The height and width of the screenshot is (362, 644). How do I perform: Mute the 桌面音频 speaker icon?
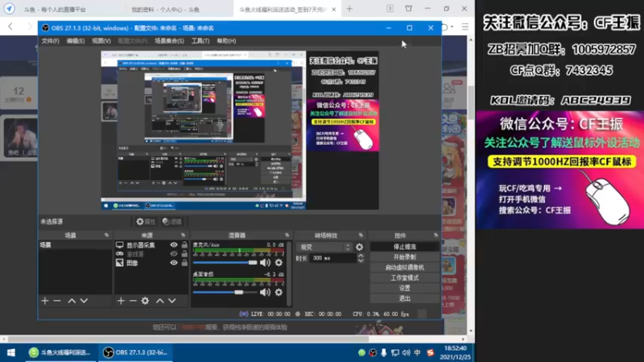[265, 292]
